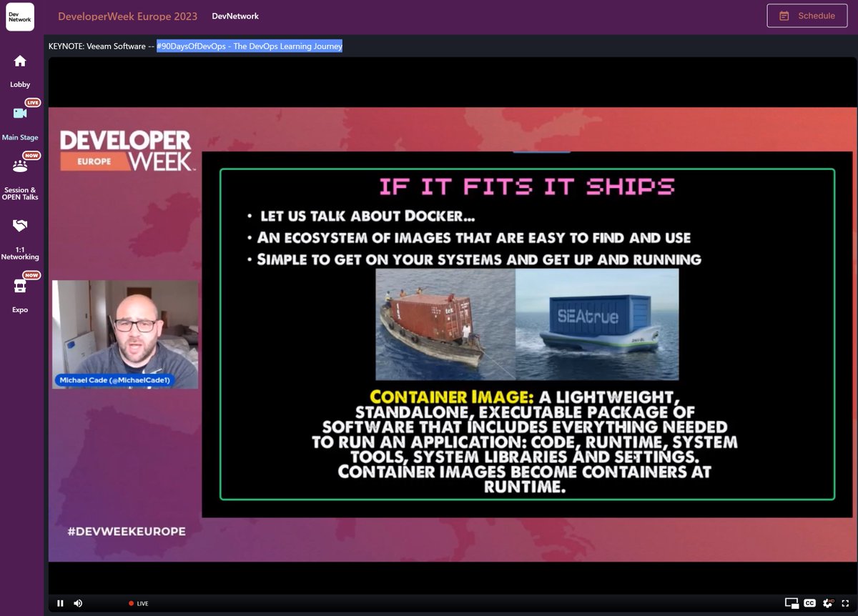
Task: Enter fullscreen video mode
Action: (x=845, y=603)
